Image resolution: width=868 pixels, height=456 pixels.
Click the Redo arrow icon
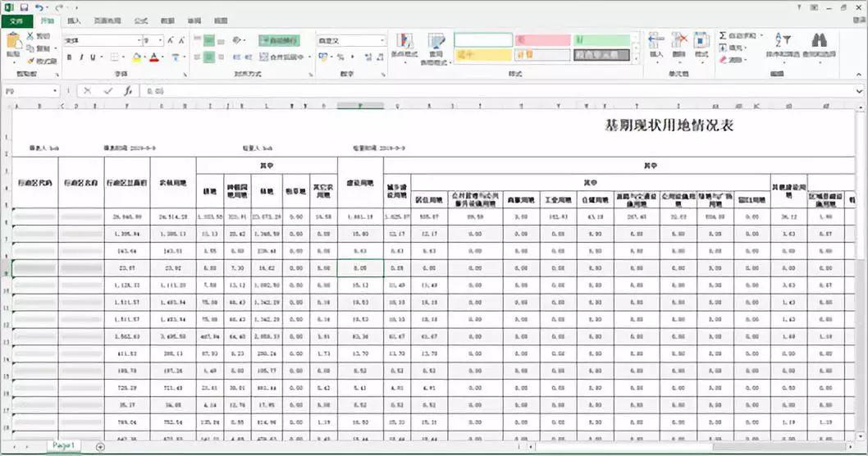pyautogui.click(x=59, y=7)
